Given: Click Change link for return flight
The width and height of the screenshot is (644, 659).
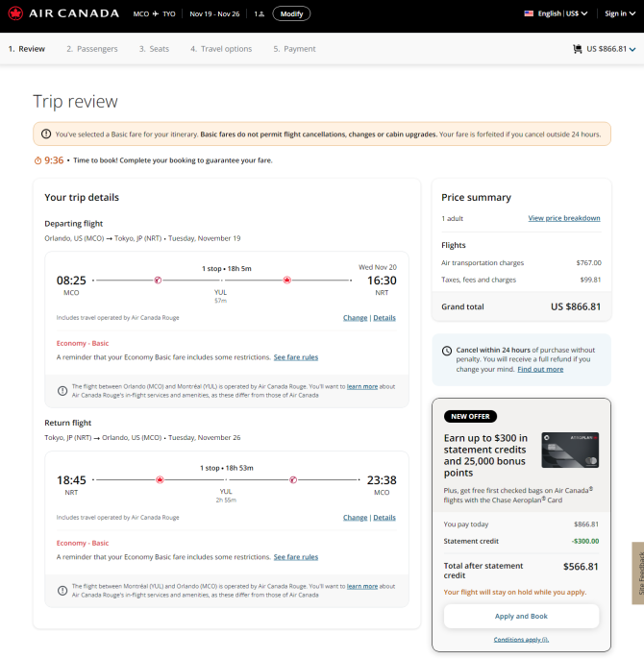Looking at the screenshot, I should 355,518.
